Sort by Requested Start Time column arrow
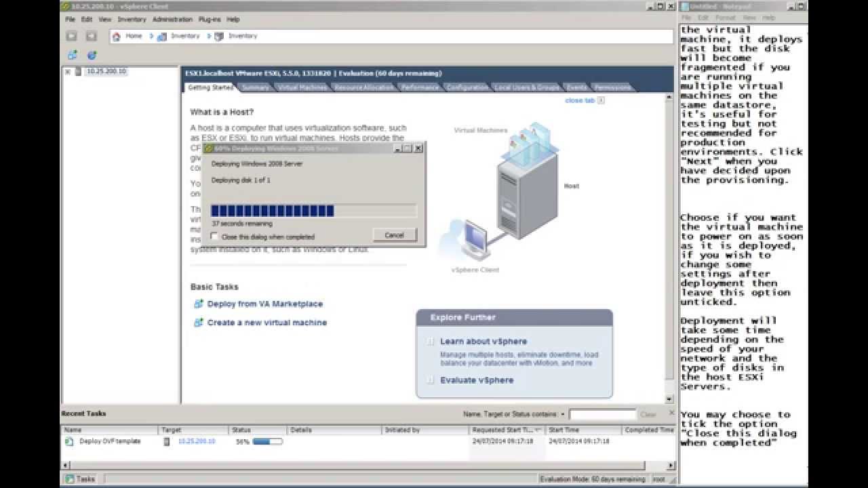This screenshot has height=488, width=868. [538, 430]
